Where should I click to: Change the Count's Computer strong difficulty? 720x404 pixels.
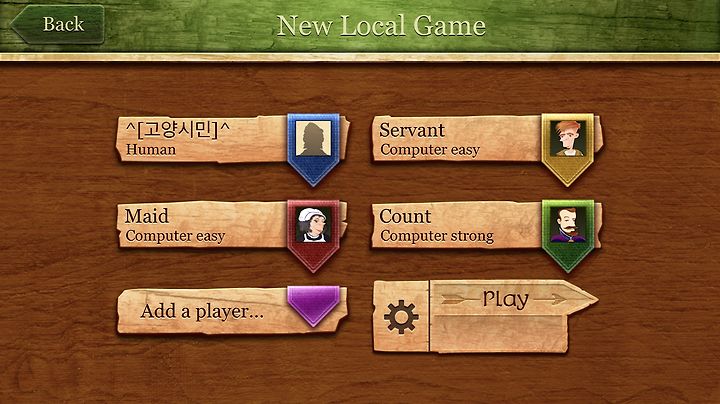click(437, 236)
